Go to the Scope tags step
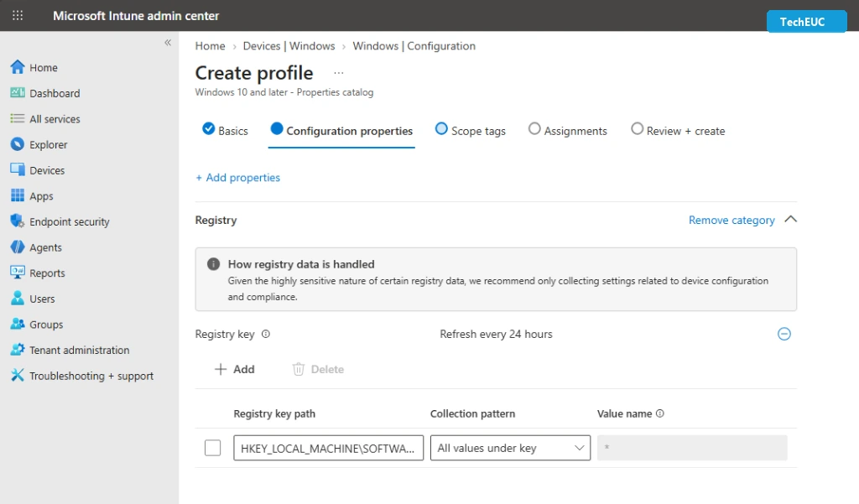Screen dimensions: 859x504 coord(470,130)
